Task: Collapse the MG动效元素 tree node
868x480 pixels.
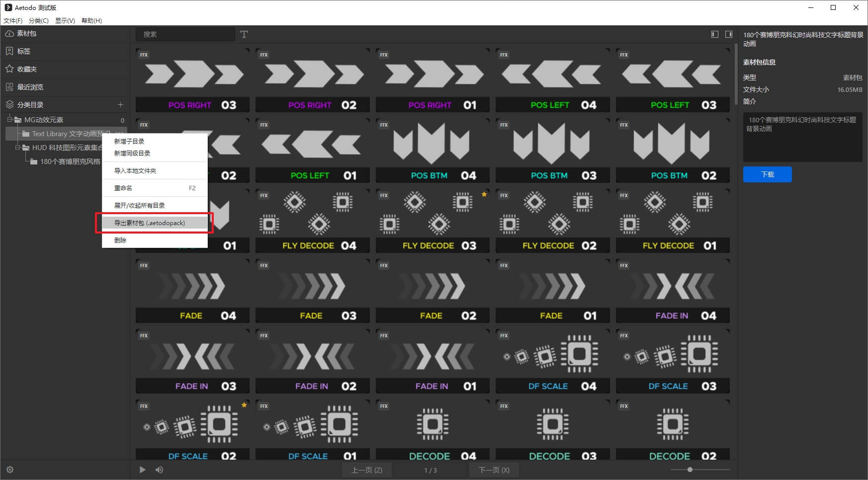Action: point(9,120)
